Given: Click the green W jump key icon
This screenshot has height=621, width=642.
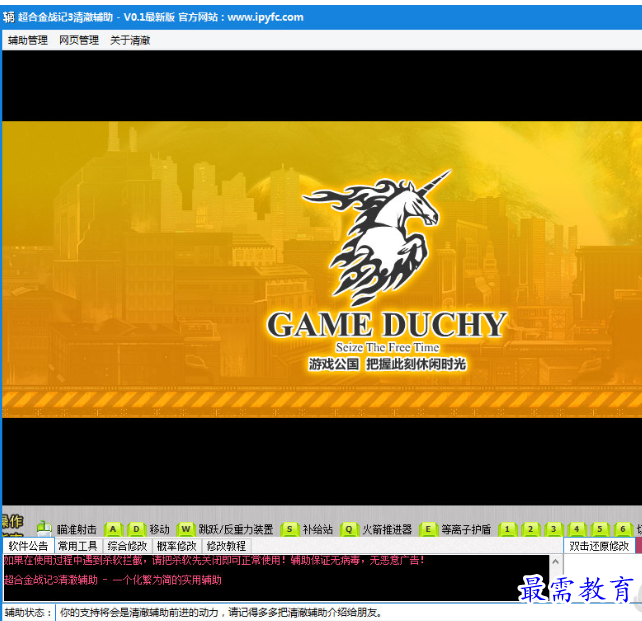Looking at the screenshot, I should [185, 529].
